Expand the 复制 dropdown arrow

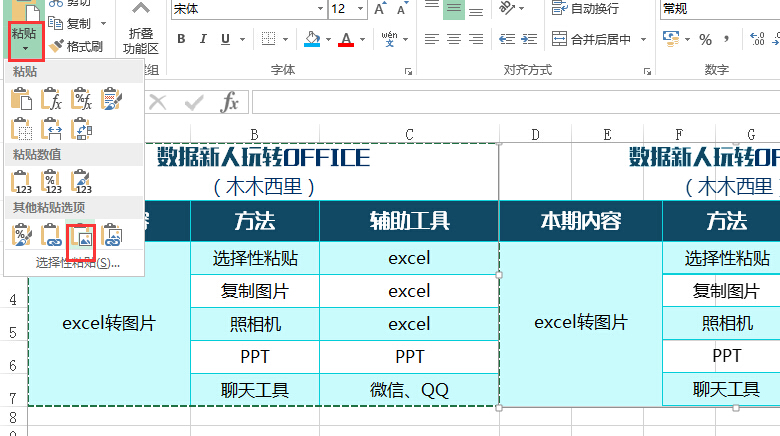pos(103,23)
